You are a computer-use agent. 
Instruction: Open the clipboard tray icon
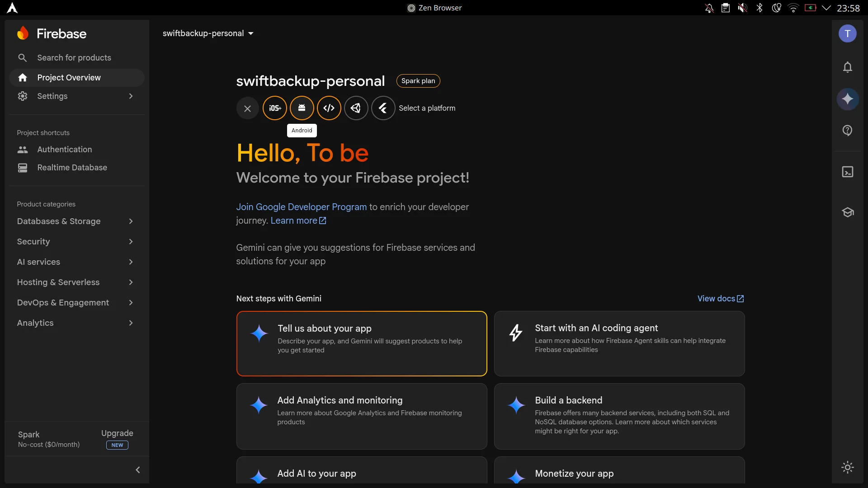pos(726,8)
